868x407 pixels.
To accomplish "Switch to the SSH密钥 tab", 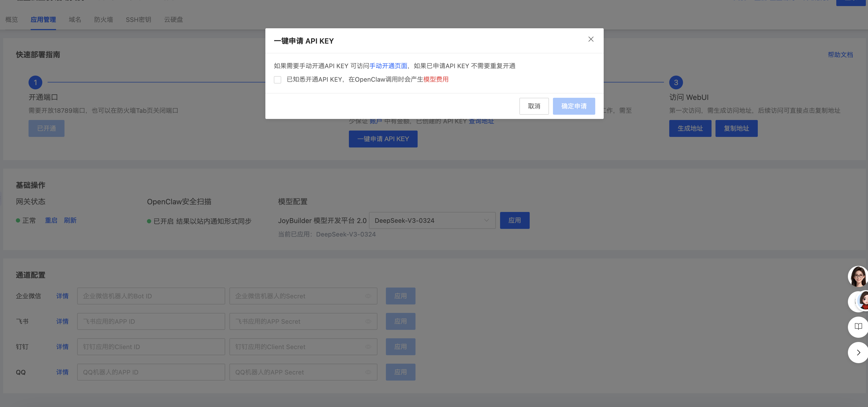I will pyautogui.click(x=138, y=20).
